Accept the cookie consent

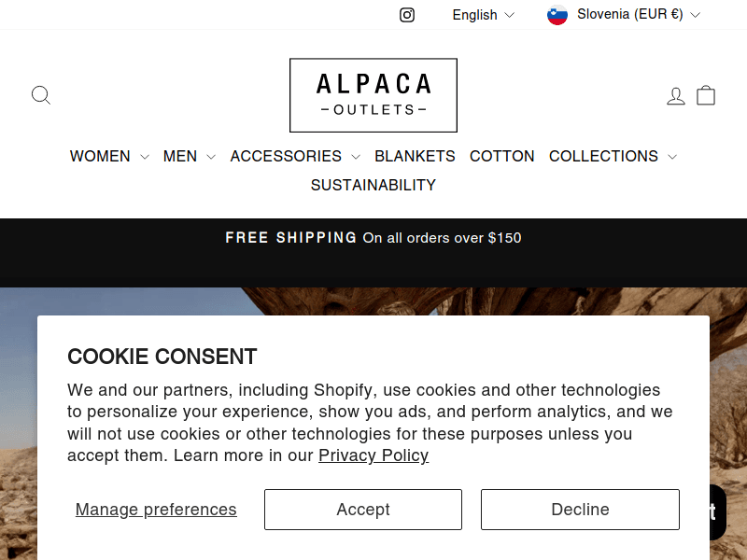pyautogui.click(x=362, y=510)
